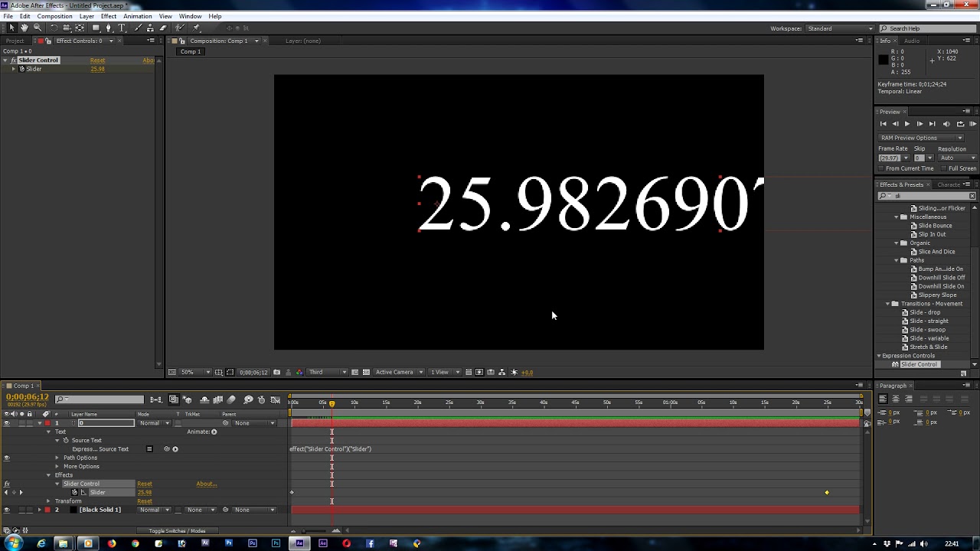
Task: Click About link for Slider Control in timeline
Action: click(x=206, y=484)
